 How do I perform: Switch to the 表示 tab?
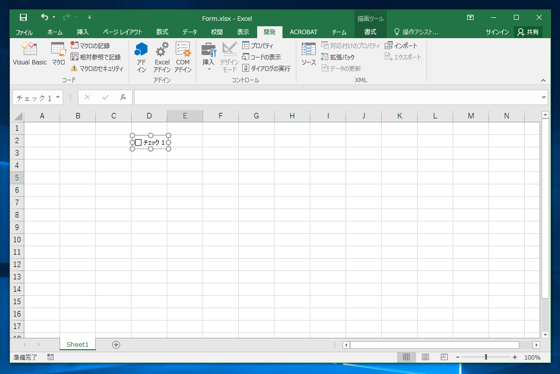pos(243,32)
